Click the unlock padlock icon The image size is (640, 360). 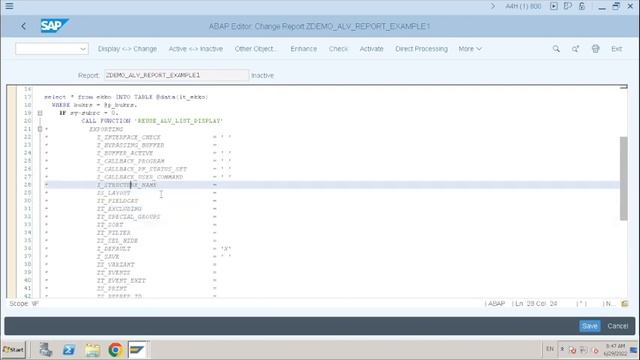click(582, 6)
